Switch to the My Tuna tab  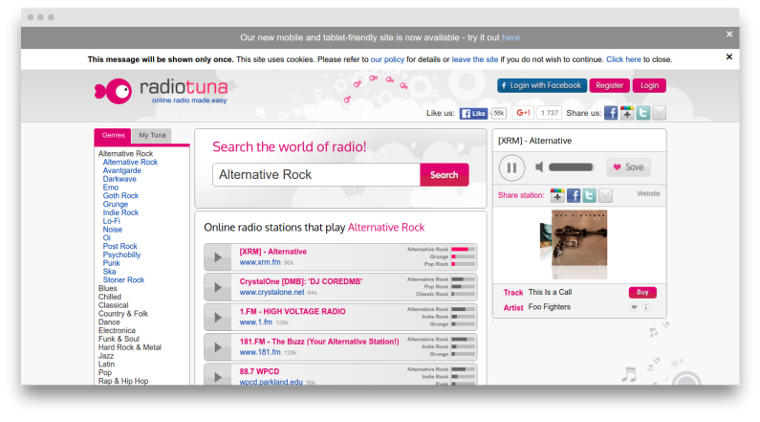(x=152, y=136)
